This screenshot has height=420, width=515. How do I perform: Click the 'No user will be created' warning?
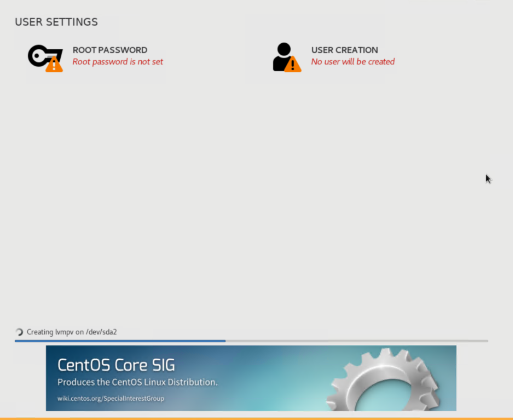pos(353,62)
